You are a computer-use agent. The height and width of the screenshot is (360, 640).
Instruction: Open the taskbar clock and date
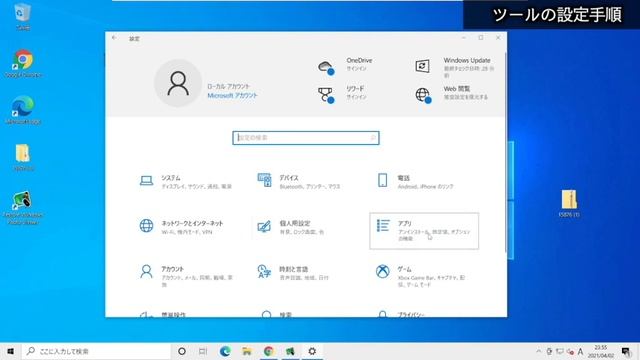pos(601,351)
